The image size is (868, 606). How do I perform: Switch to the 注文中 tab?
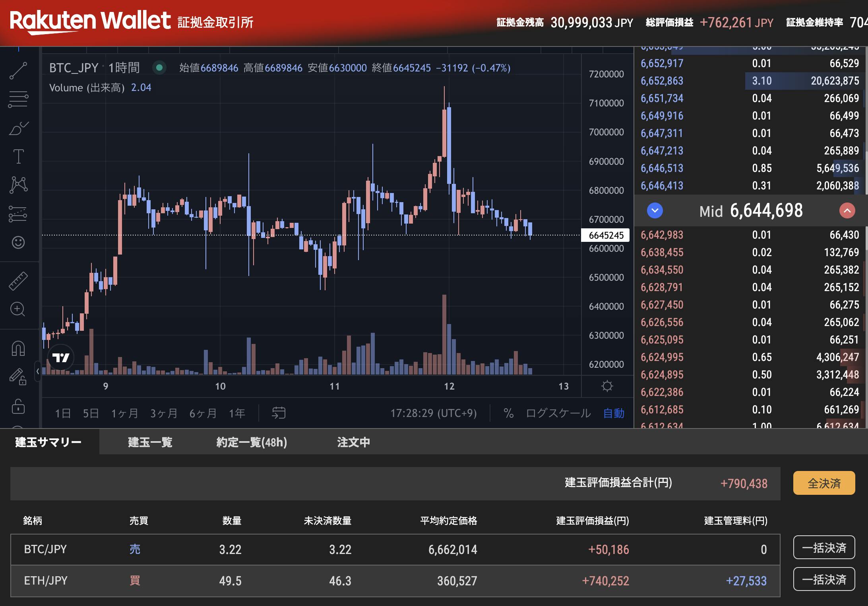tap(353, 442)
